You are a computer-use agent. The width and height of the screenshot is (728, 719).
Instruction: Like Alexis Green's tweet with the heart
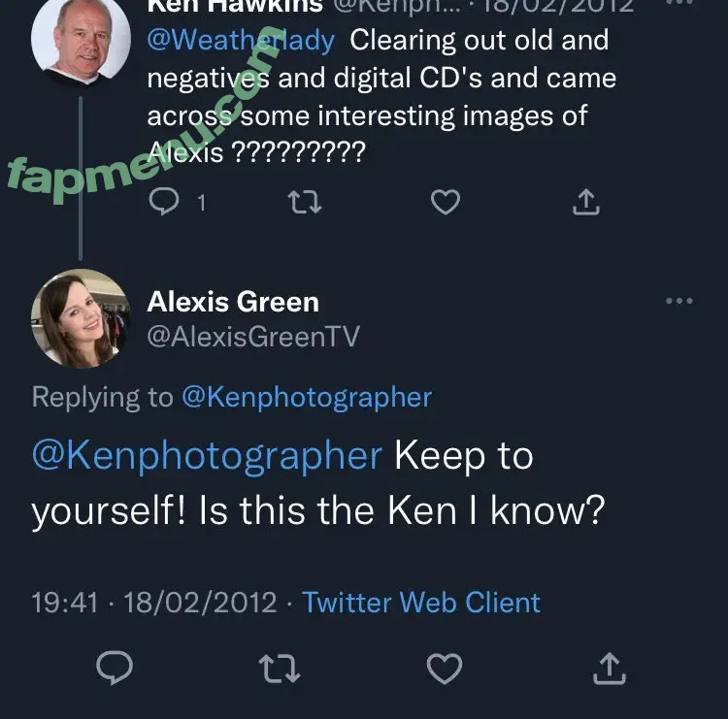(x=445, y=668)
